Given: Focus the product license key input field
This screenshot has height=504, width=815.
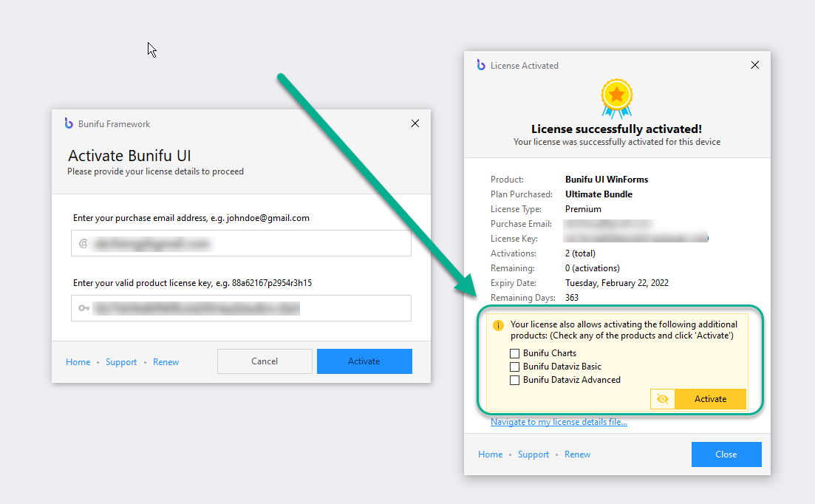Looking at the screenshot, I should 241,308.
